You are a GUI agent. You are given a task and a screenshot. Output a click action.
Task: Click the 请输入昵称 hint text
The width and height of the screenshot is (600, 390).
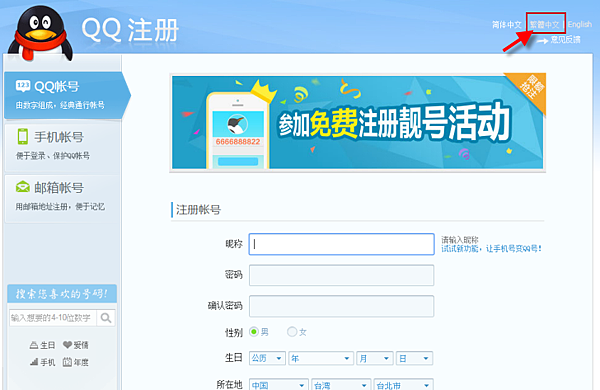pos(460,240)
